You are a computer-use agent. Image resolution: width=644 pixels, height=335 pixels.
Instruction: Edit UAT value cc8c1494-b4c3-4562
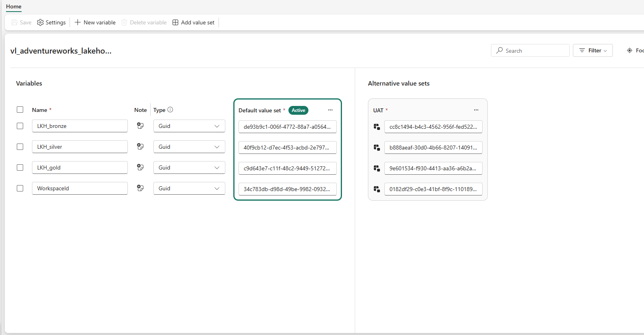pyautogui.click(x=433, y=127)
